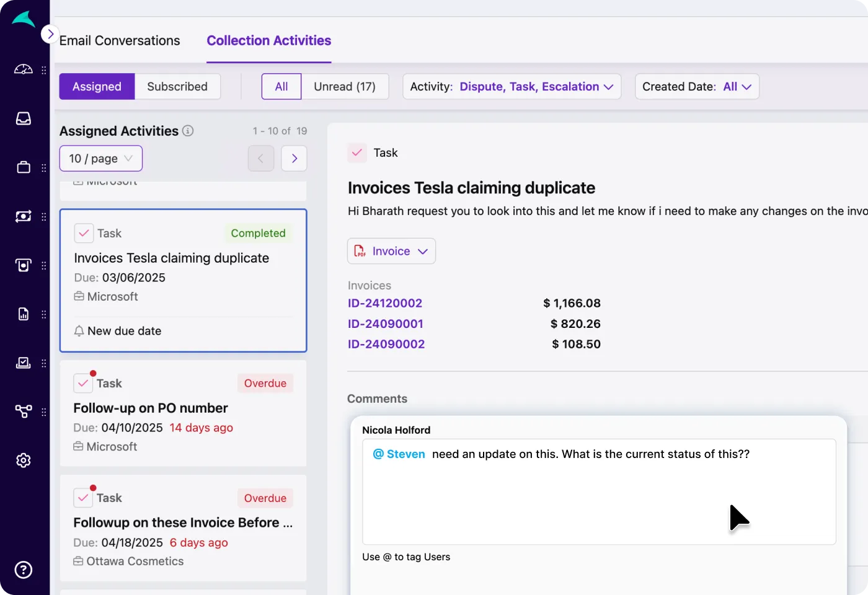Viewport: 868px width, 595px height.
Task: Click Overdue badge on Ottawa Cosmetics task
Action: point(265,498)
